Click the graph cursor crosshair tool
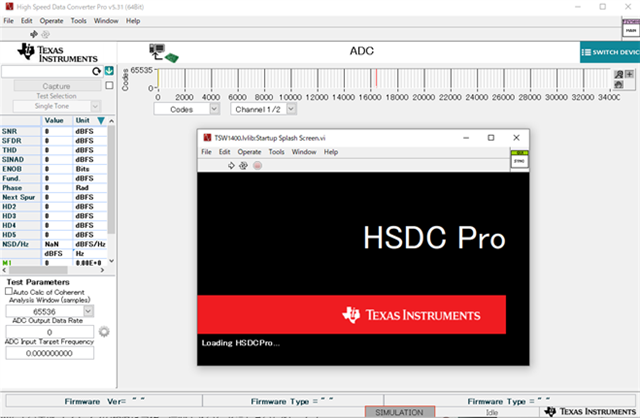 coord(629,74)
